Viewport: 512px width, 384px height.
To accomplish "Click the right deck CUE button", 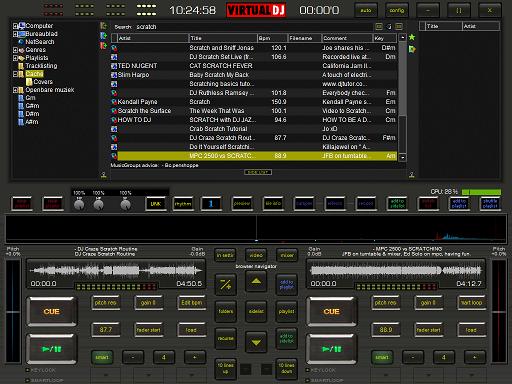I will 332,312.
